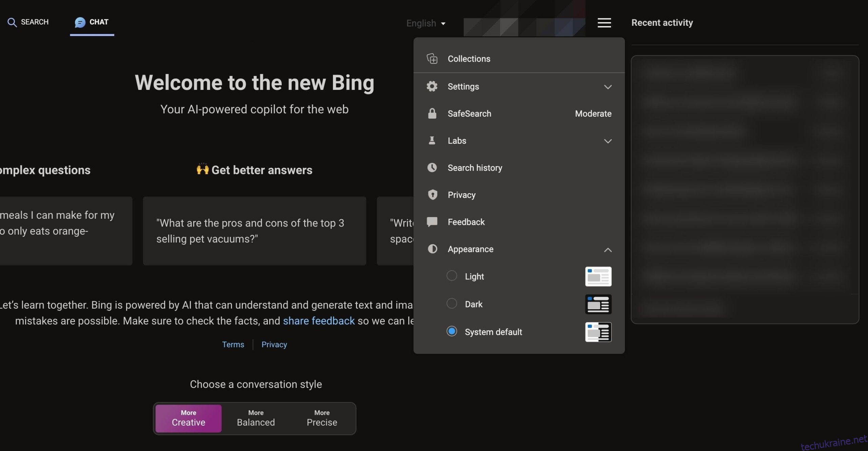Image resolution: width=868 pixels, height=451 pixels.
Task: Open the hamburger menu icon
Action: [604, 23]
